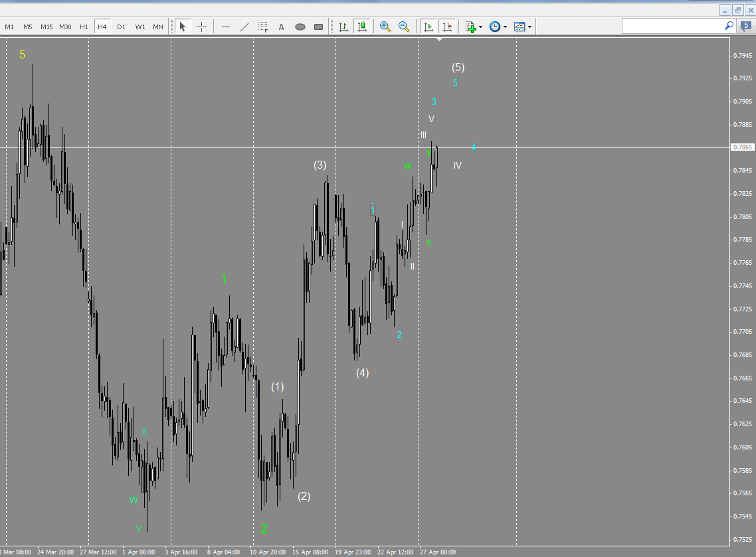Draw a rectangle shape on the chart
This screenshot has width=756, height=557.
(x=318, y=27)
